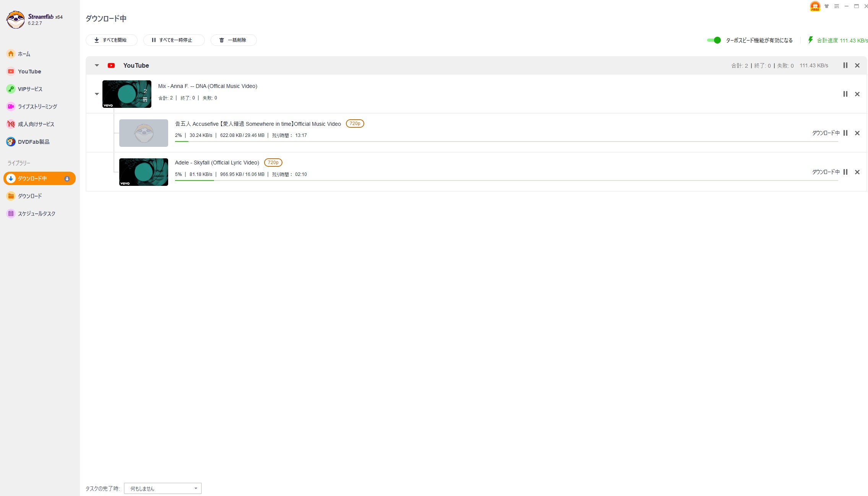Open the skin/theme shirt icon
868x496 pixels.
tap(827, 6)
